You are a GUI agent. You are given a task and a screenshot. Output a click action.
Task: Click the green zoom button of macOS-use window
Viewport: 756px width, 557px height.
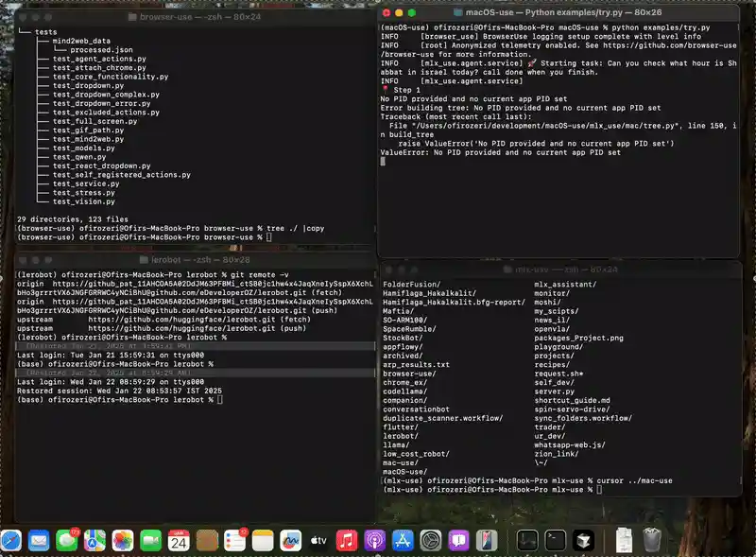pyautogui.click(x=411, y=12)
